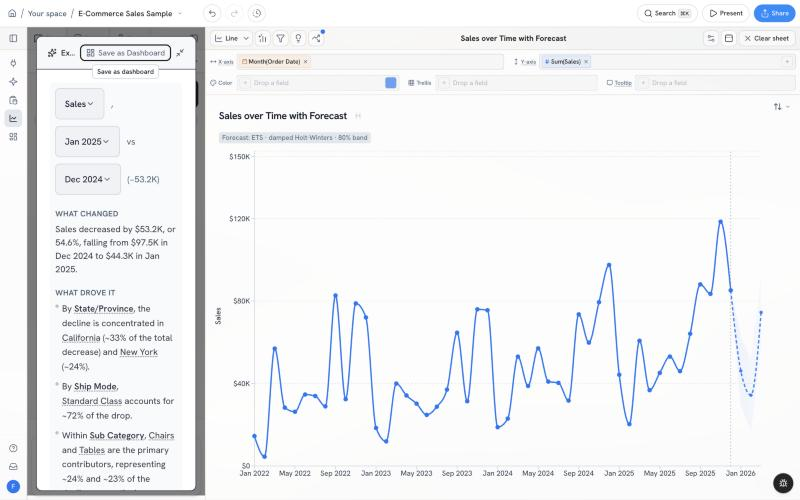This screenshot has width=800, height=500.
Task: Open the dashboards grid sidebar icon
Action: tap(13, 137)
